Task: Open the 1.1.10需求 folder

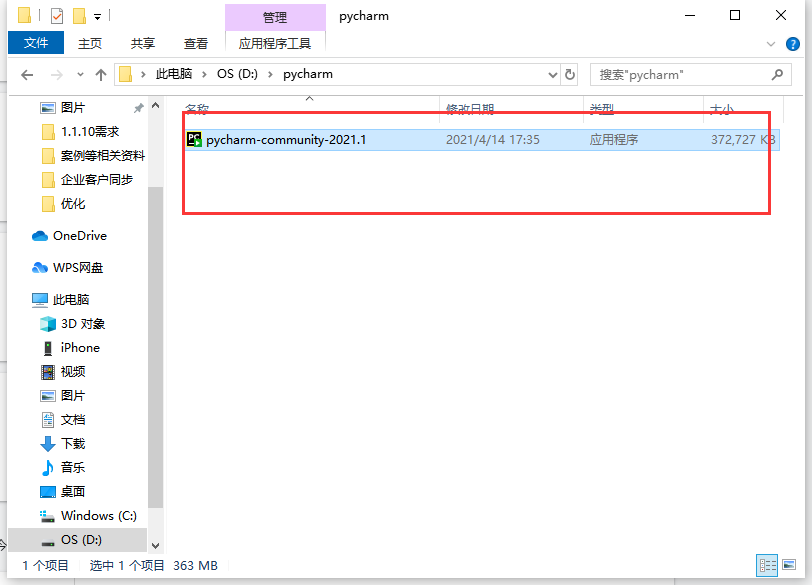Action: point(90,131)
